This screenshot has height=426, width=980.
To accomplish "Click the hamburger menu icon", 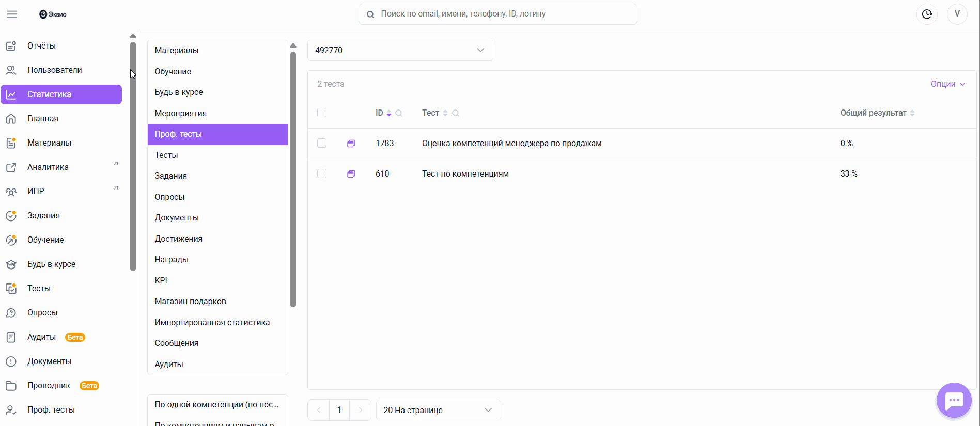I will tap(12, 14).
